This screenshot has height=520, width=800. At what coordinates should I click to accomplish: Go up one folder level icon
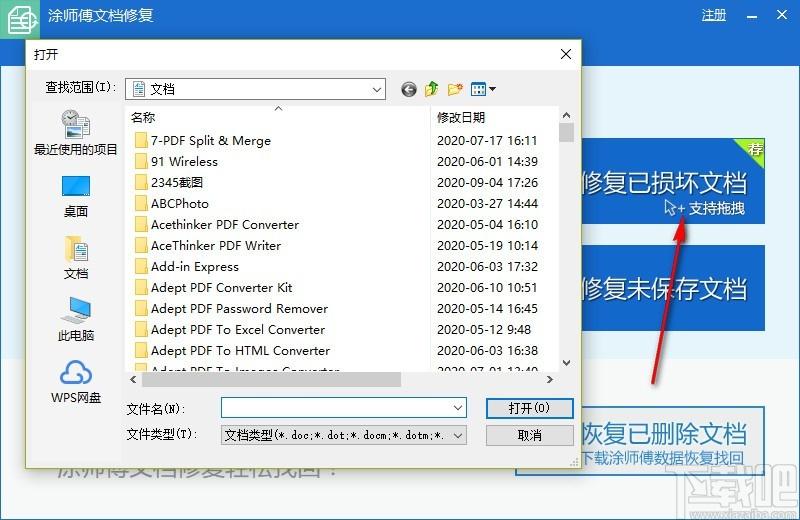point(432,89)
